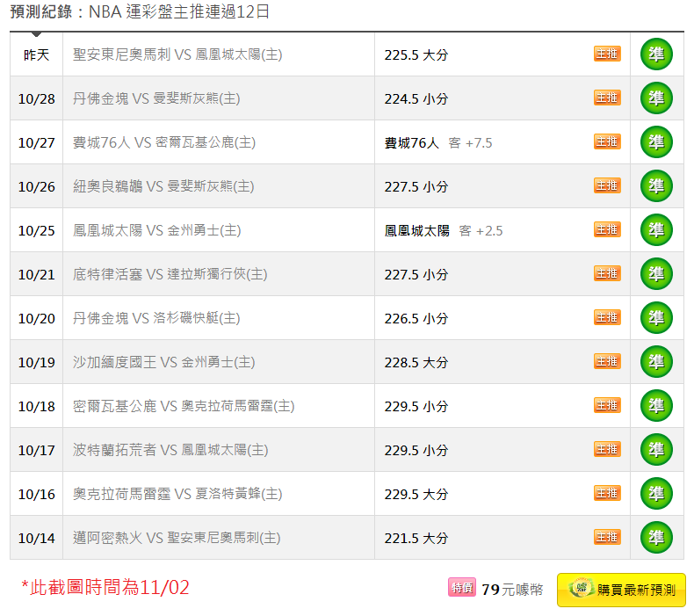Image resolution: width=694 pixels, height=616 pixels.
Task: Select matchup 丹佛金塊 VS 洛杉磯快艇(主)
Action: 156,318
